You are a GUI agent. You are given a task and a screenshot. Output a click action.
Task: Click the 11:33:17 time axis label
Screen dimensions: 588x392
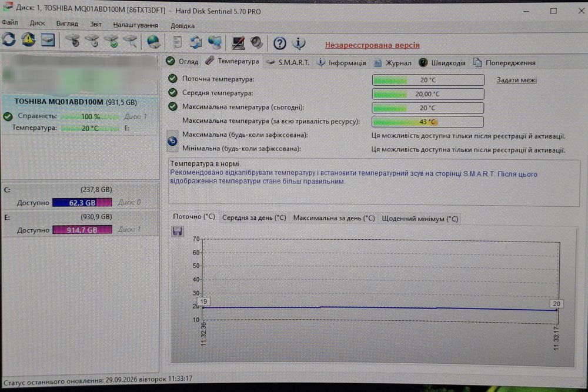click(x=556, y=338)
